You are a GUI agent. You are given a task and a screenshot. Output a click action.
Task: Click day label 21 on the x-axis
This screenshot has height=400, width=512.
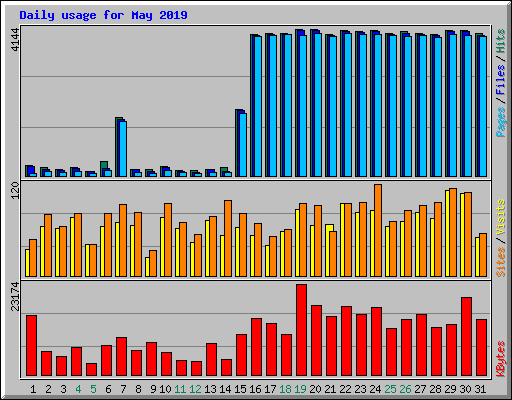(330, 389)
